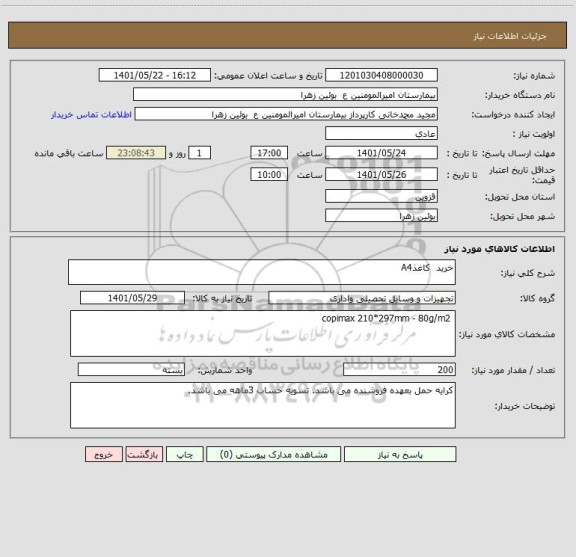Click price validity time 10:00
576x557 pixels.
pos(269,175)
